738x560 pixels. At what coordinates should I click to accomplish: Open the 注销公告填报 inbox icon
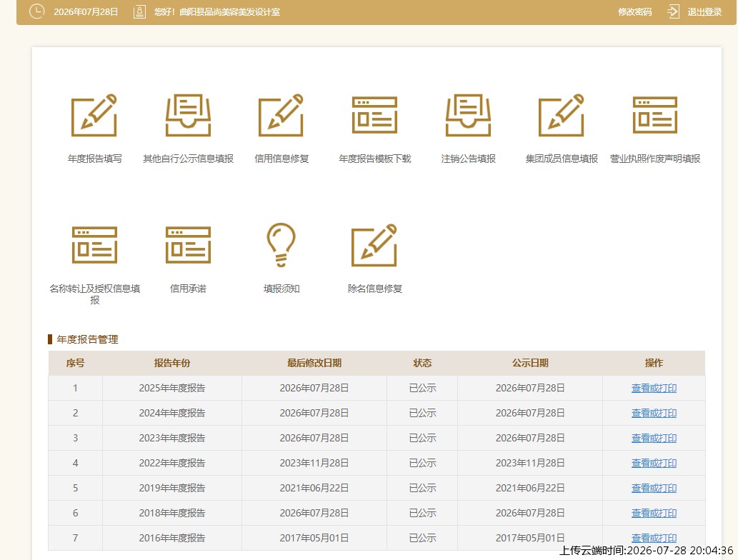coord(469,115)
